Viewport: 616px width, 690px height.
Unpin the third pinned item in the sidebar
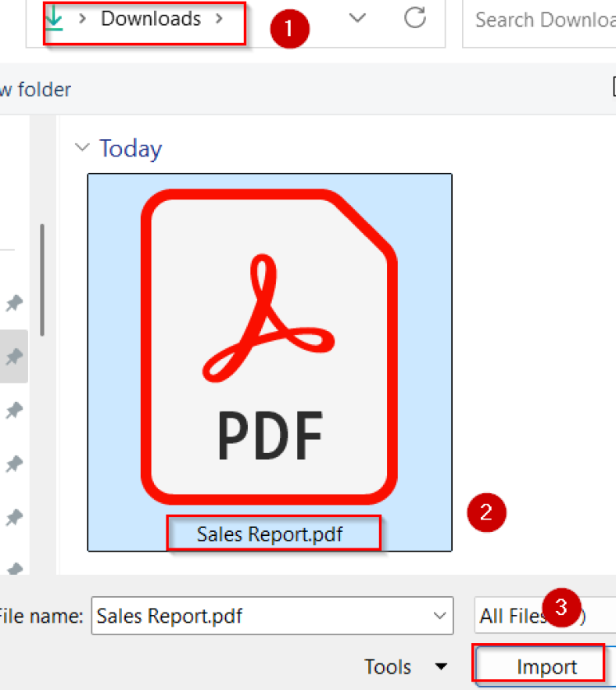(14, 411)
